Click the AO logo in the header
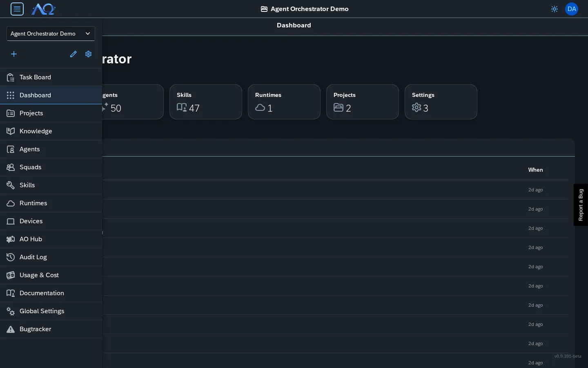Image resolution: width=588 pixels, height=368 pixels. tap(43, 9)
